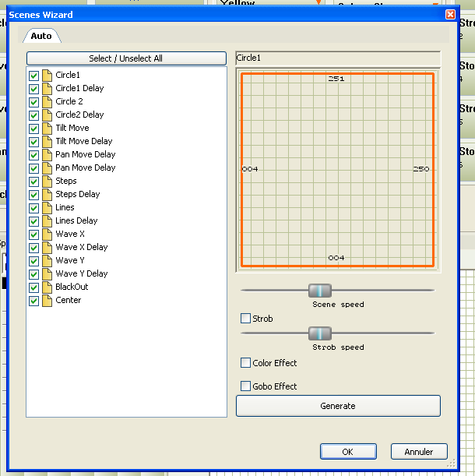Click the 251 top limit value
The height and width of the screenshot is (476, 475).
[336, 79]
